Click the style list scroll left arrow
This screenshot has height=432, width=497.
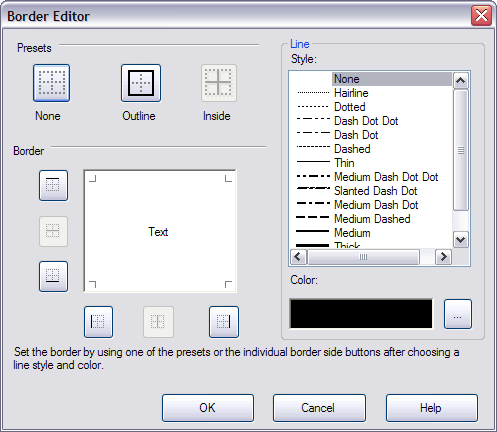coord(298,257)
